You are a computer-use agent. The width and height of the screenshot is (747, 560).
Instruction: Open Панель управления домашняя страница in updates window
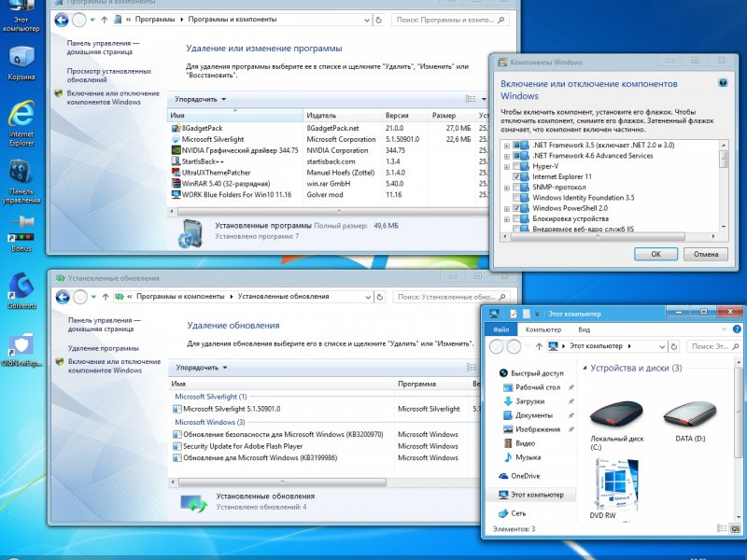105,324
